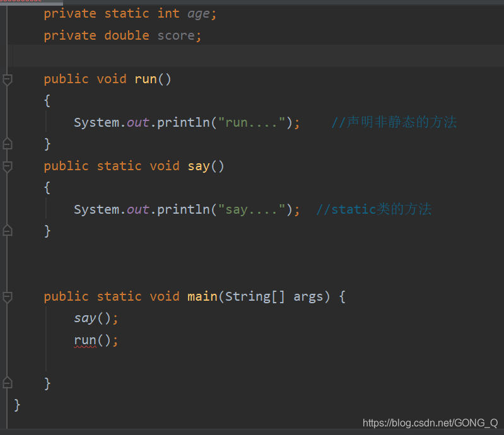Collapse the run() method fold marker
Viewport: 504px width, 435px height.
pos(7,79)
